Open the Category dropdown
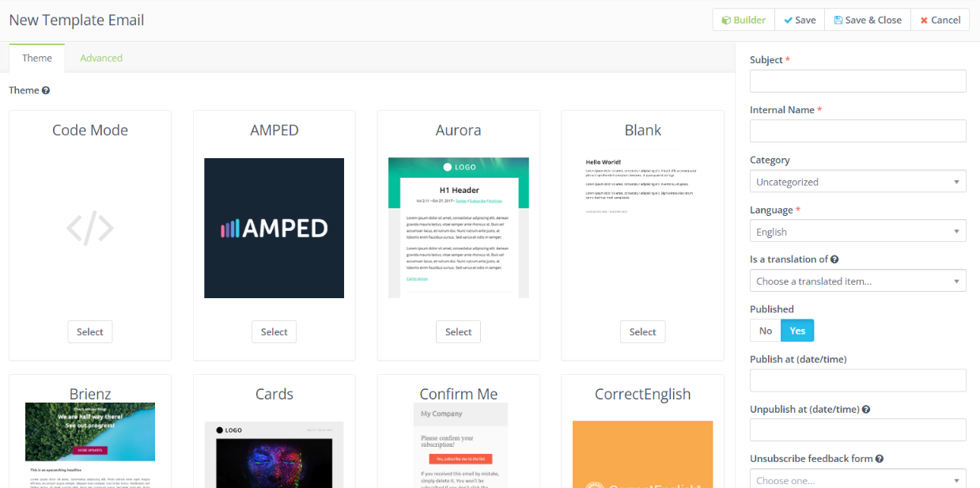 [857, 182]
